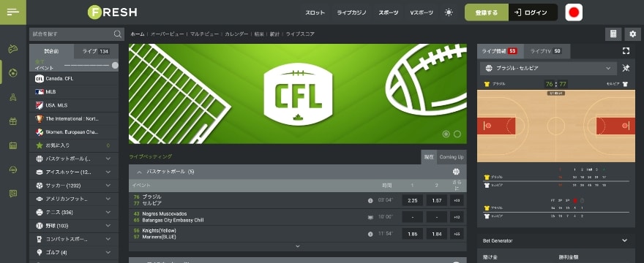Switch to the ライブ 134 tab
Image resolution: width=644 pixels, height=263 pixels.
point(96,51)
